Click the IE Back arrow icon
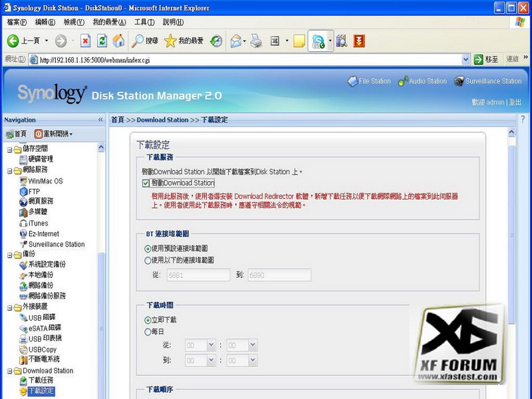Viewport: 532px width, 399px height. pyautogui.click(x=13, y=41)
